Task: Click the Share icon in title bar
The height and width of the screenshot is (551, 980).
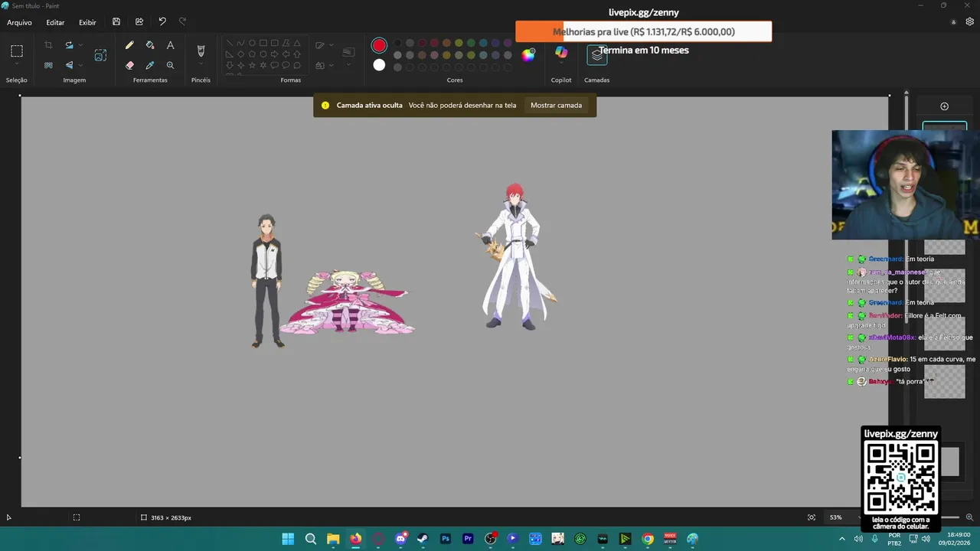Action: tap(139, 22)
